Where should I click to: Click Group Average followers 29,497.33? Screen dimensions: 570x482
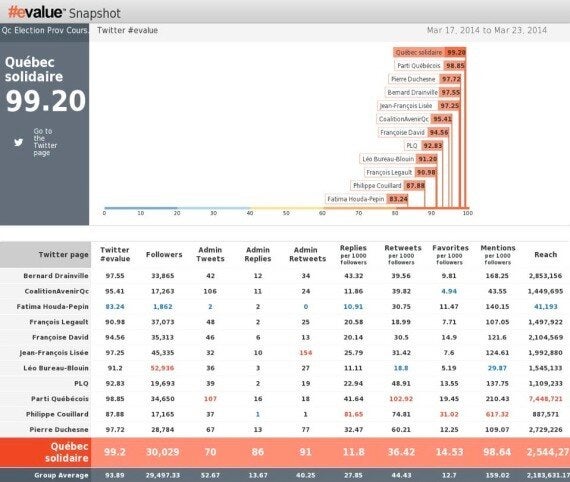pos(162,475)
